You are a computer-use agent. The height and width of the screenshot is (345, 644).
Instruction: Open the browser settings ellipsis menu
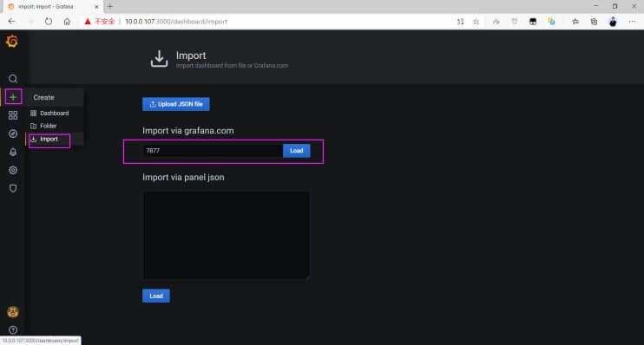point(632,22)
